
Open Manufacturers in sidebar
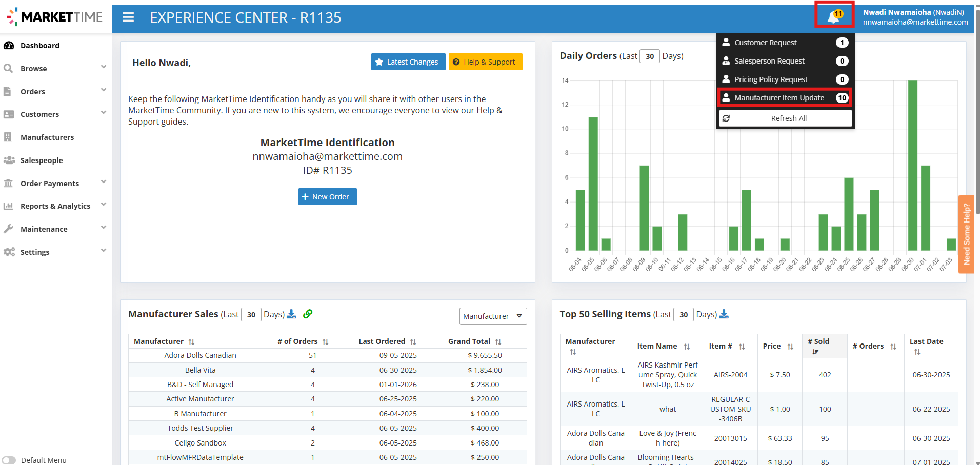point(47,137)
